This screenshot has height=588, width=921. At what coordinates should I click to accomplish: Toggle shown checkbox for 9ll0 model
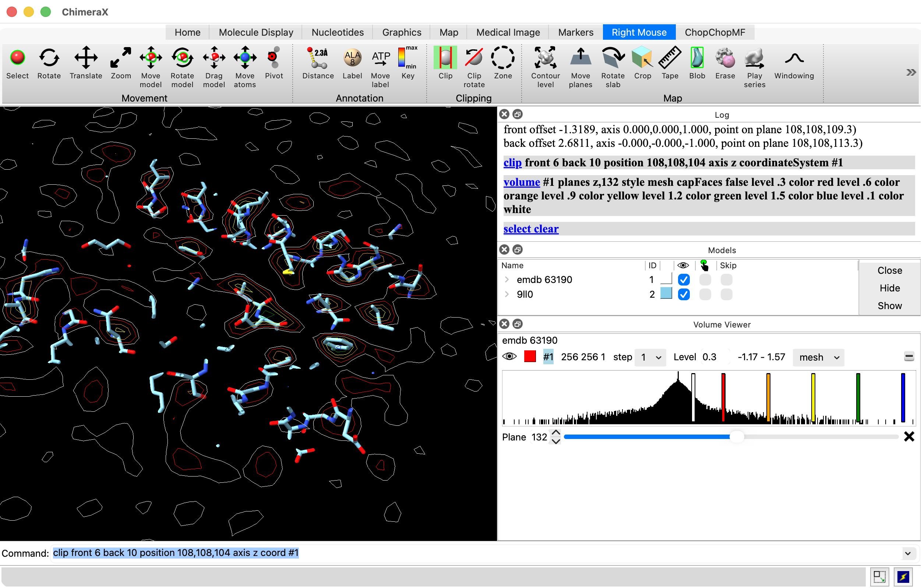tap(684, 294)
